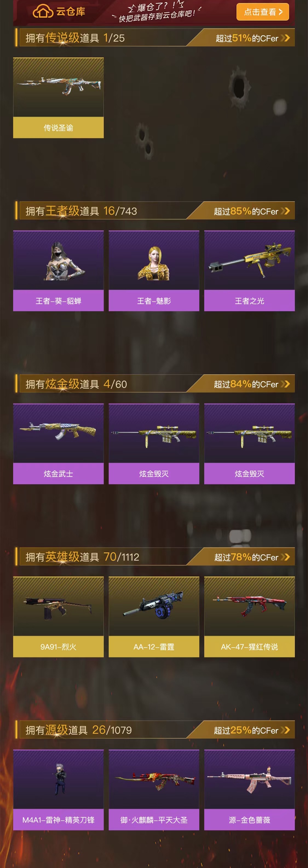Select the 传说圣谕 weapon card
This screenshot has width=308, height=868.
58,98
